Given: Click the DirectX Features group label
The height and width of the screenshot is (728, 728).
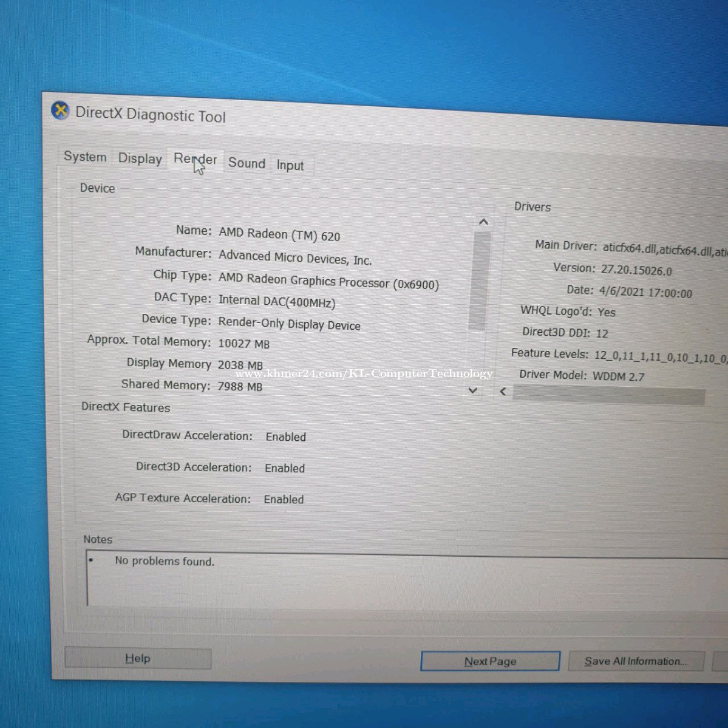Looking at the screenshot, I should pyautogui.click(x=125, y=407).
